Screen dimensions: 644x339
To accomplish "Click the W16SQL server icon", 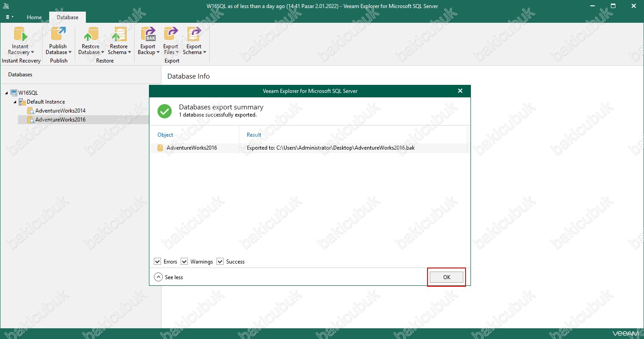I will [14, 93].
